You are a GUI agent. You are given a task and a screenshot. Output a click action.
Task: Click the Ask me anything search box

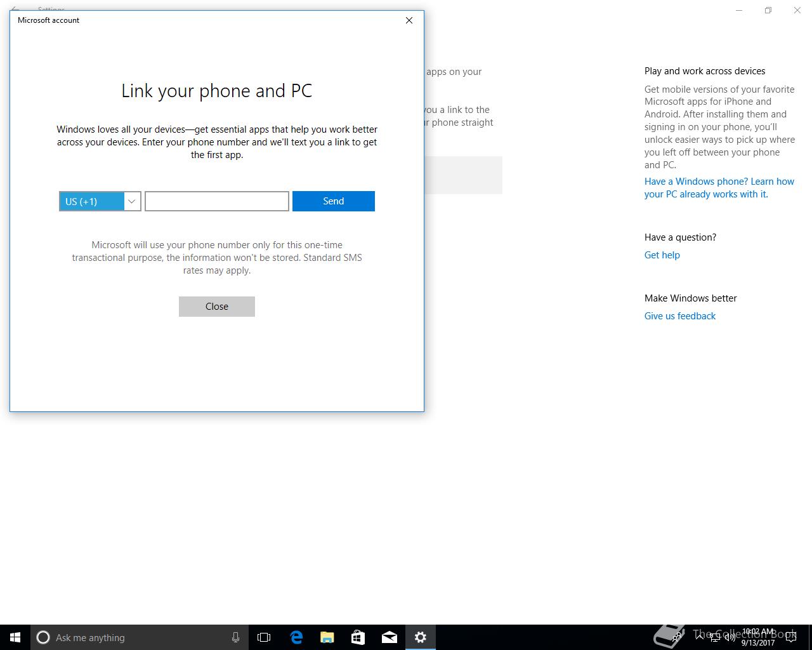pyautogui.click(x=140, y=637)
